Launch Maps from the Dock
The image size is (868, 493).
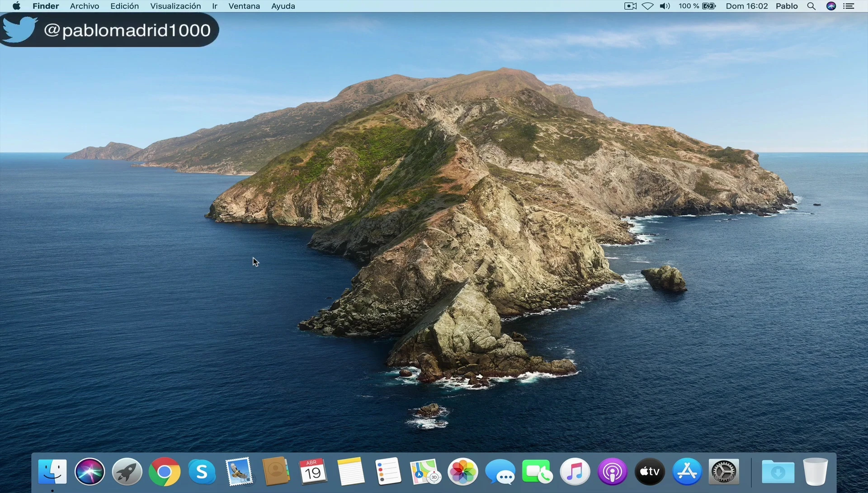pyautogui.click(x=425, y=472)
